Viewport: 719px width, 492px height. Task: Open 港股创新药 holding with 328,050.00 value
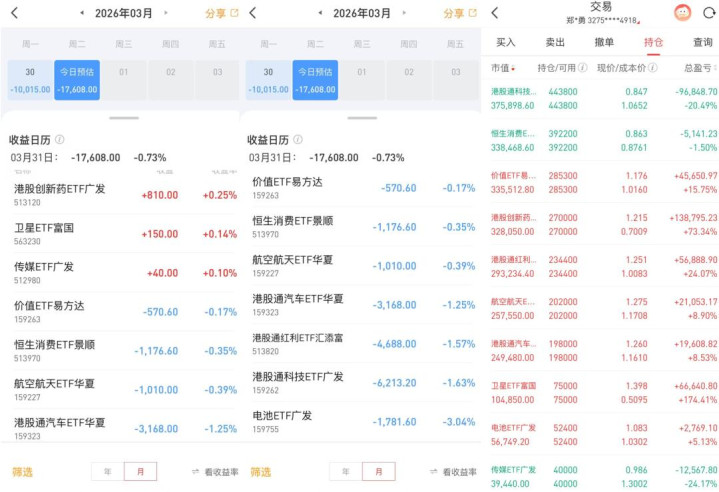[603, 225]
